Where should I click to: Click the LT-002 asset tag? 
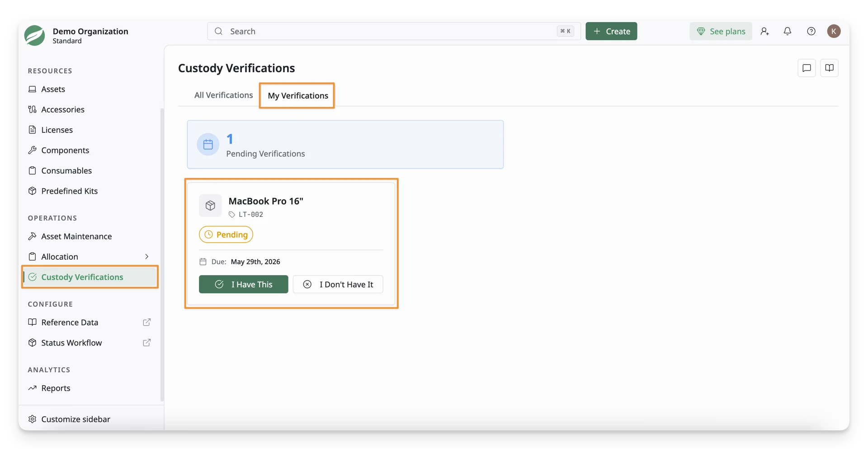click(x=250, y=215)
